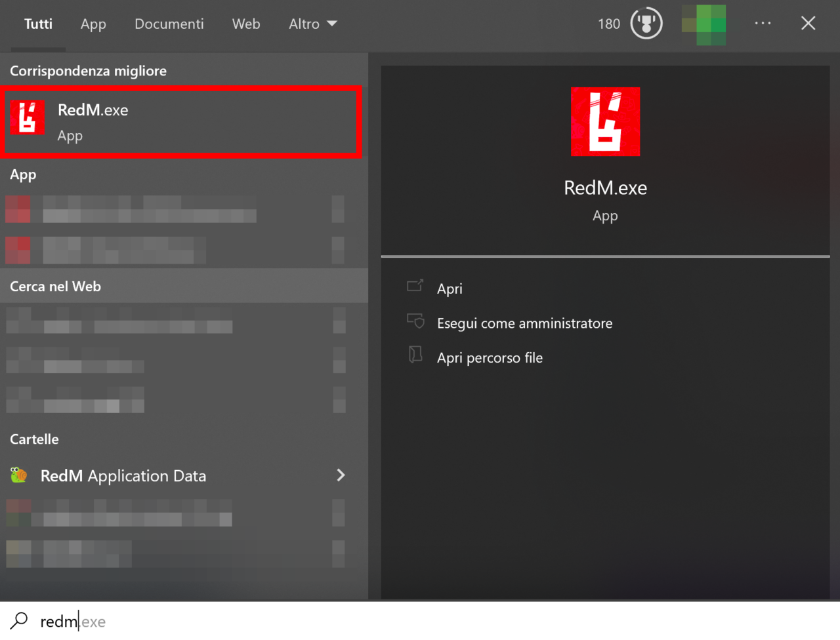This screenshot has width=840, height=640.
Task: Click the snail icon beside RedM Application Data
Action: pyautogui.click(x=19, y=475)
